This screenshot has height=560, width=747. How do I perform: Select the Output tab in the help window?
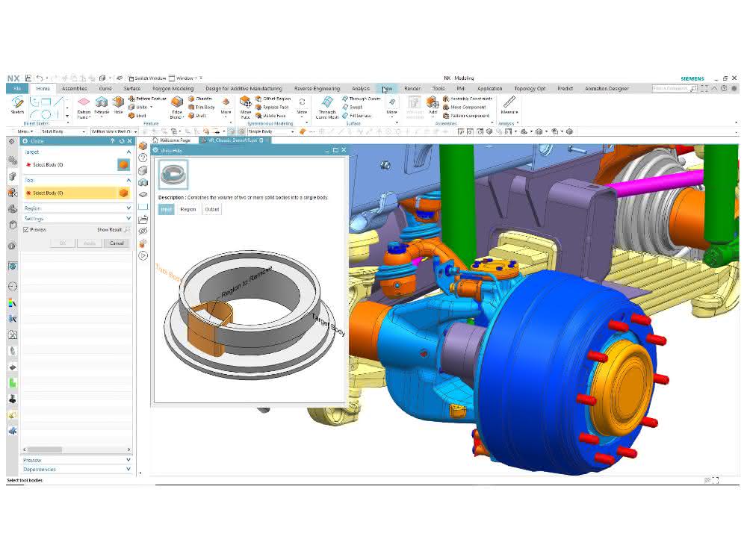pyautogui.click(x=212, y=210)
